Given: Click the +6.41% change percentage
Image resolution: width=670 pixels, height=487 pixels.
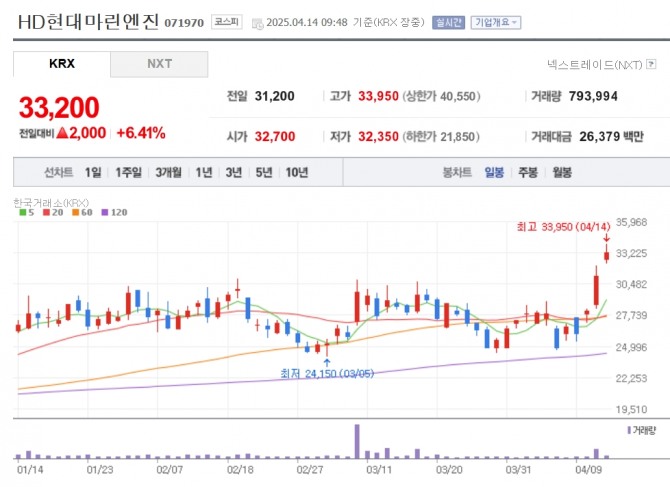Looking at the screenshot, I should (x=141, y=133).
